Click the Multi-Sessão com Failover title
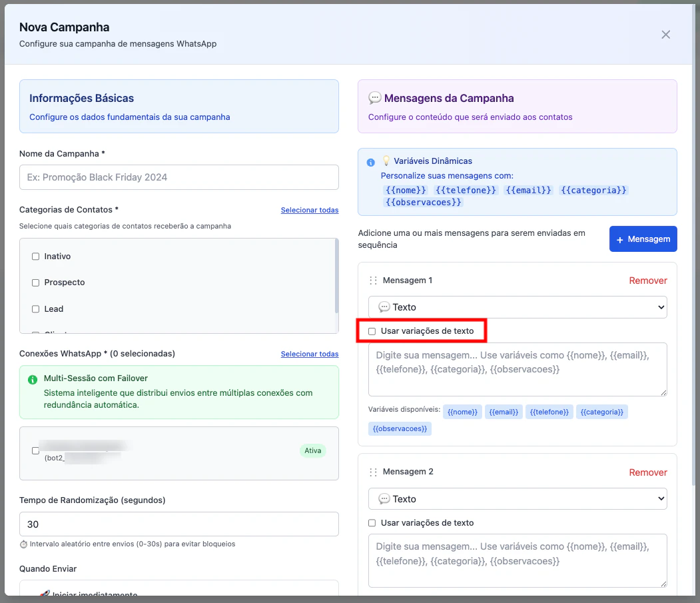The height and width of the screenshot is (603, 700). tap(95, 378)
